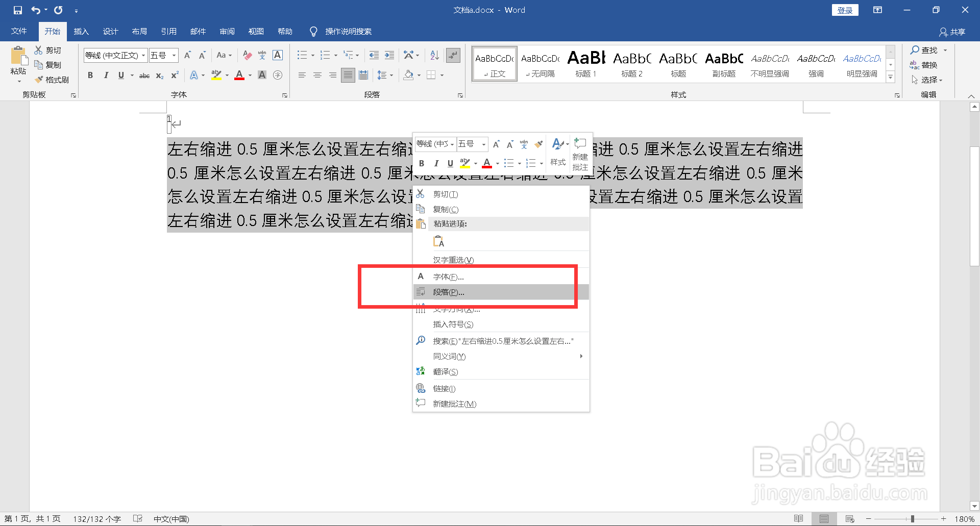Screen dimensions: 980x526
Task: Insert an enclosed character
Action: tap(278, 76)
